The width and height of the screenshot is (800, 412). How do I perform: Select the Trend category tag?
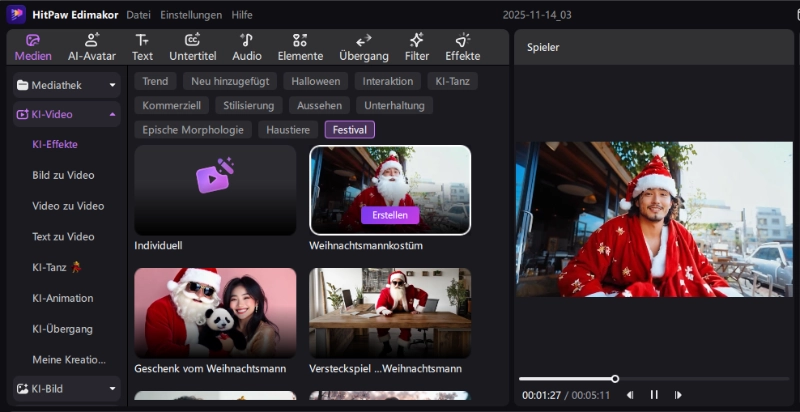[x=155, y=81]
